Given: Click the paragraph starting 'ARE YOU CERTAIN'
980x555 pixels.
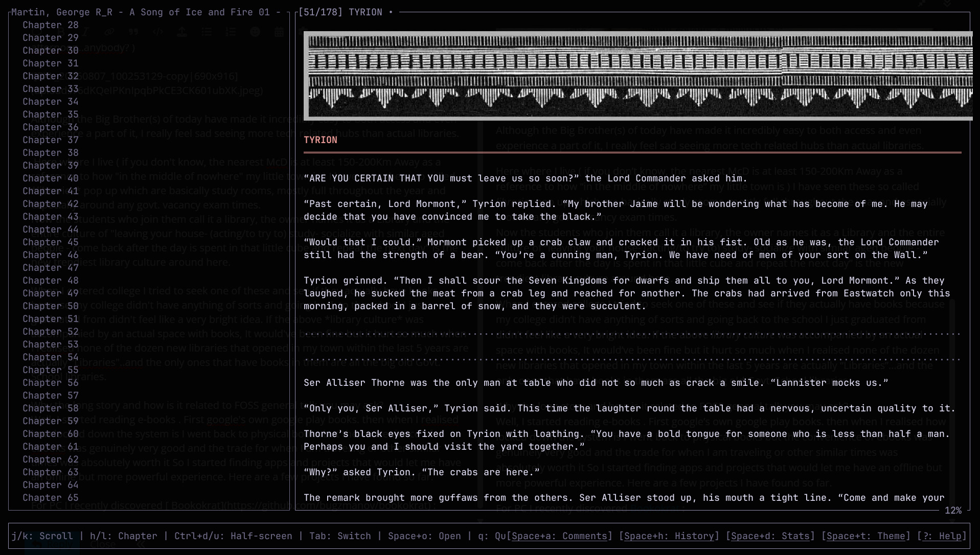Looking at the screenshot, I should tap(526, 178).
